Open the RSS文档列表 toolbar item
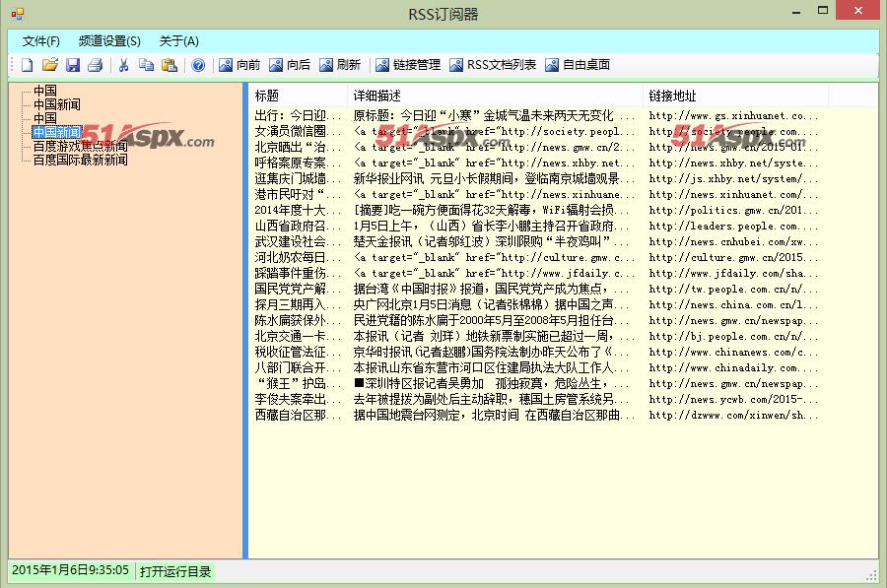The height and width of the screenshot is (588, 887). tap(493, 65)
